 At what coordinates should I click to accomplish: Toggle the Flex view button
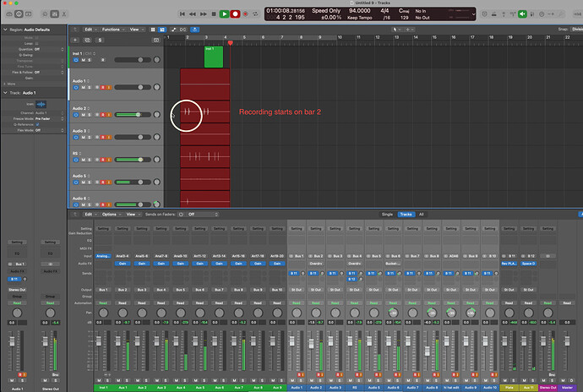tap(183, 30)
